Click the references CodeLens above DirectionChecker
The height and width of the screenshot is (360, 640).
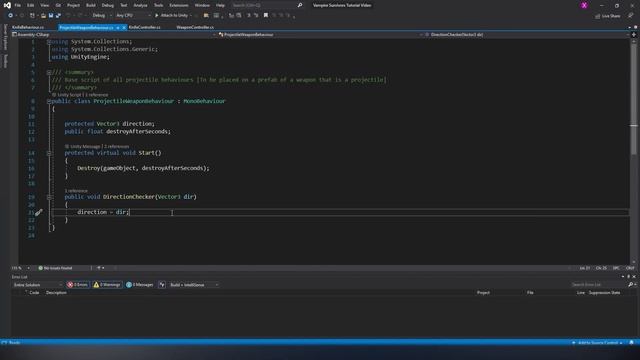(x=76, y=191)
